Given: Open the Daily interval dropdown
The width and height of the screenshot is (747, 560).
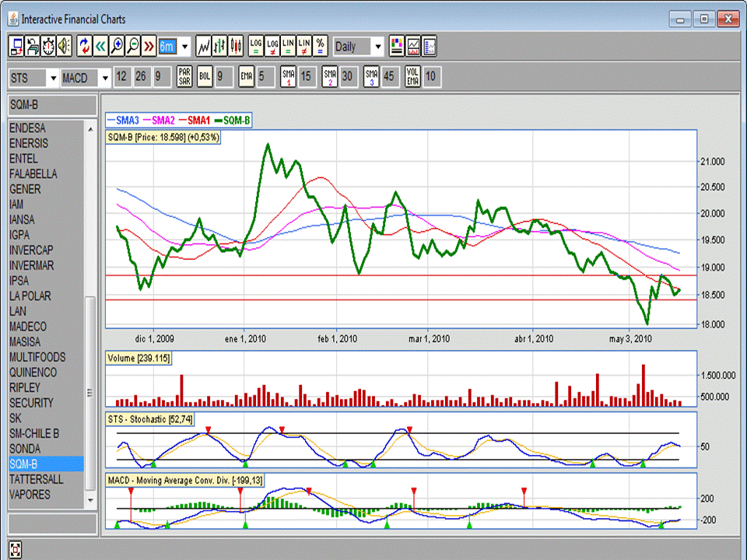Looking at the screenshot, I should coord(378,47).
